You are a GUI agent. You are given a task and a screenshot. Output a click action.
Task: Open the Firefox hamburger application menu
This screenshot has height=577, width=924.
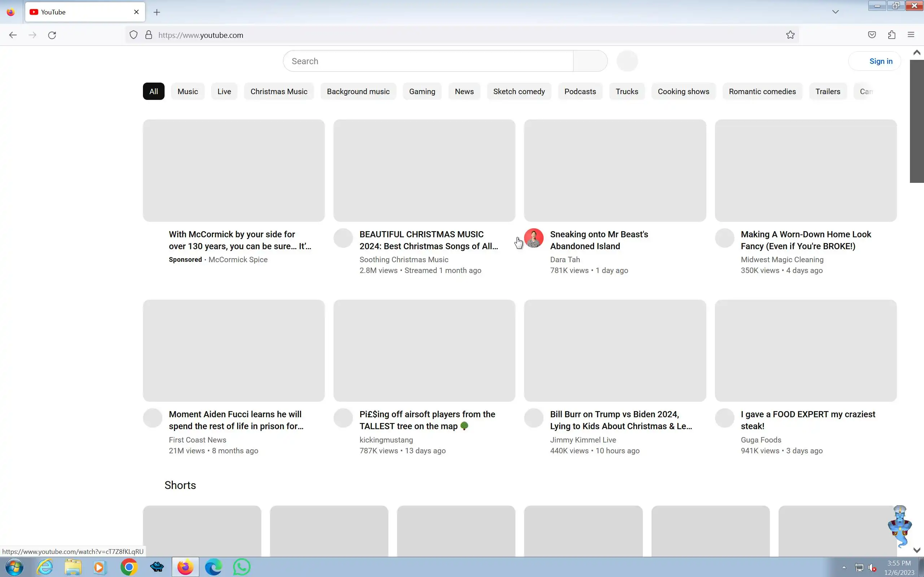click(911, 35)
